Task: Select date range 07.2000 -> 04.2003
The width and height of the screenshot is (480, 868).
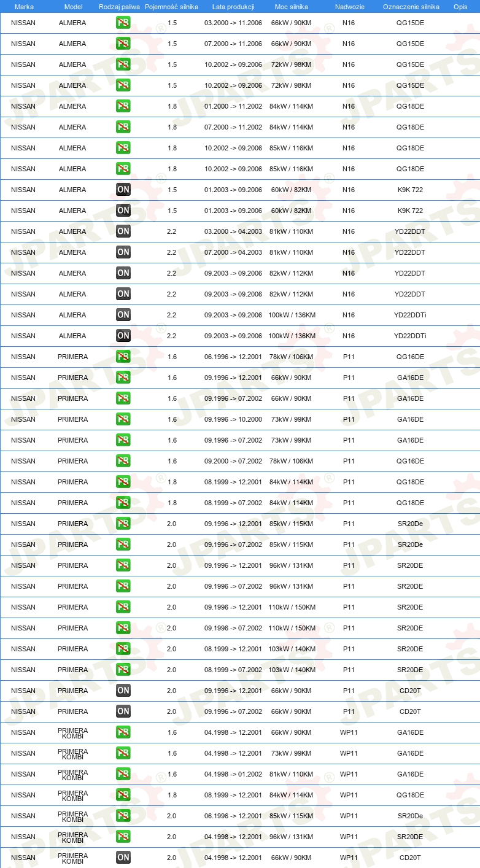Action: tap(233, 252)
